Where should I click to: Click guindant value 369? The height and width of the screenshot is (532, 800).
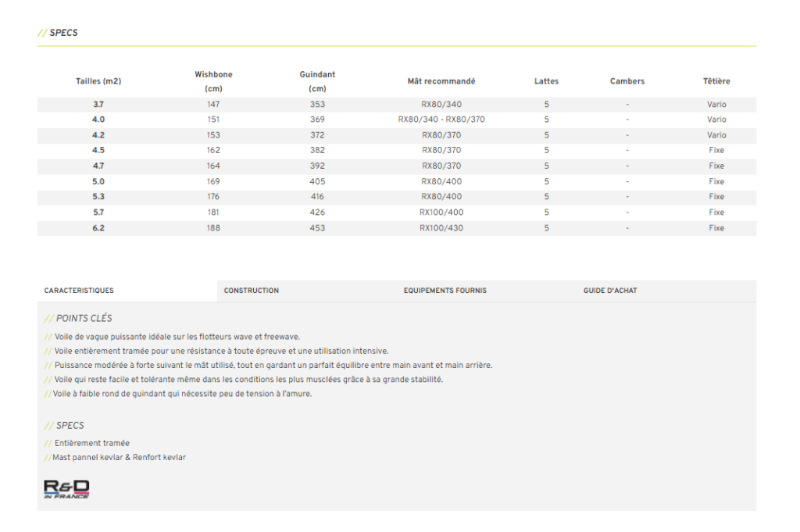click(317, 120)
